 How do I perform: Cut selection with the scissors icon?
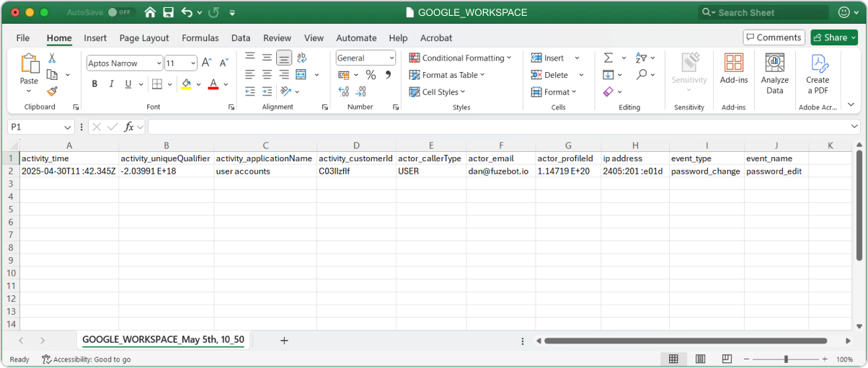pyautogui.click(x=52, y=58)
